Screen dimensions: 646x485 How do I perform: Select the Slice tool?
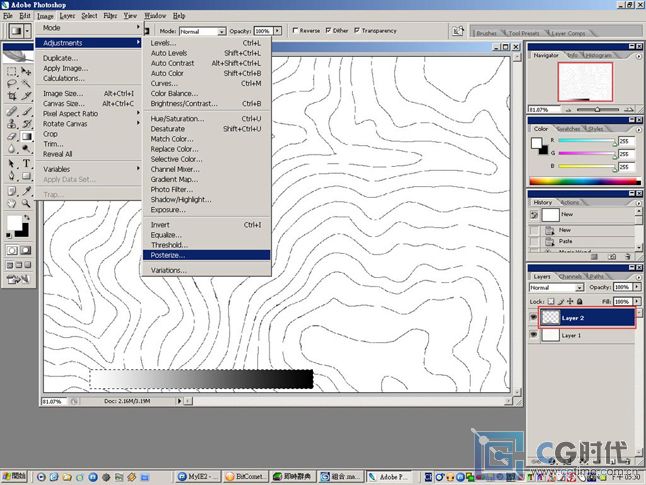[x=26, y=96]
